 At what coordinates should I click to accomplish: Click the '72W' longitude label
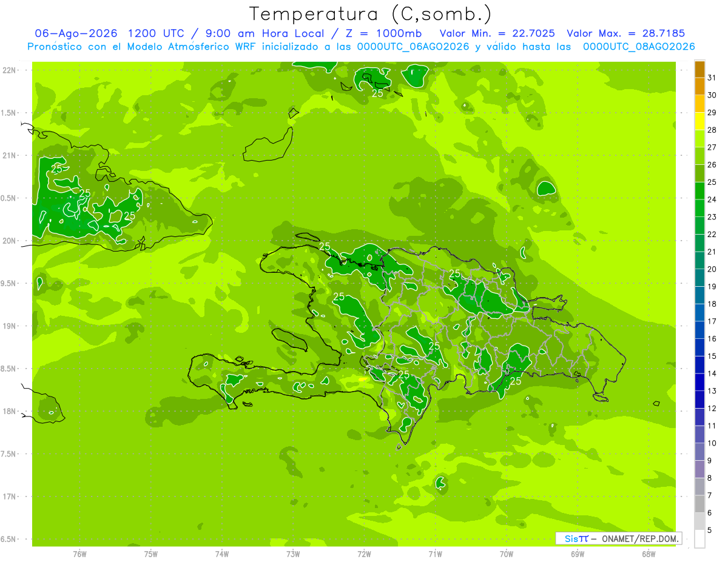(364, 554)
